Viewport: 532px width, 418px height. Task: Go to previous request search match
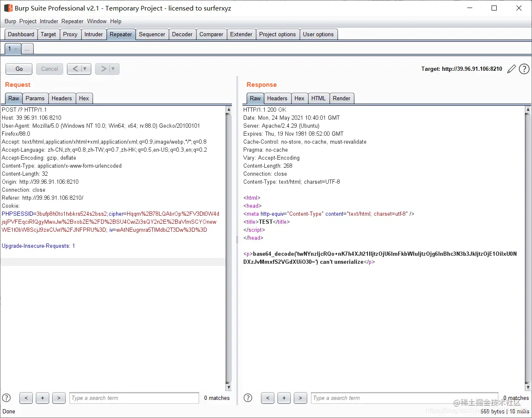coord(26,398)
